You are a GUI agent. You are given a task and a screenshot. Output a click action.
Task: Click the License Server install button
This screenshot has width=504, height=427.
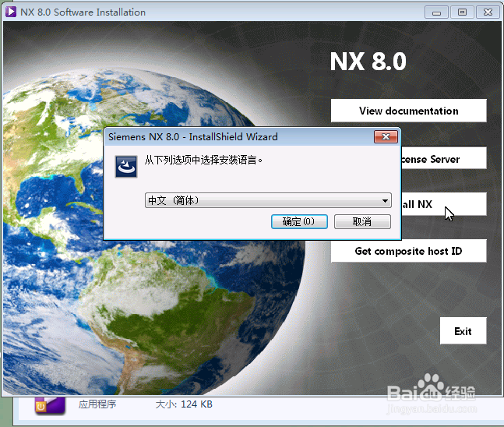443,158
